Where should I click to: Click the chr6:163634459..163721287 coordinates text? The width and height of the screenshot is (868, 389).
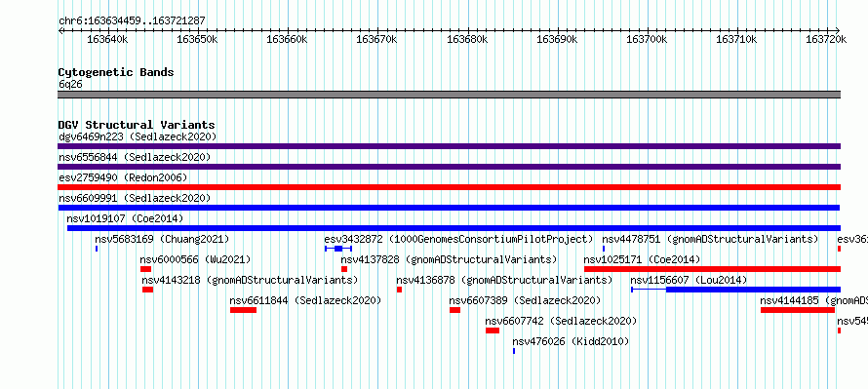(132, 21)
